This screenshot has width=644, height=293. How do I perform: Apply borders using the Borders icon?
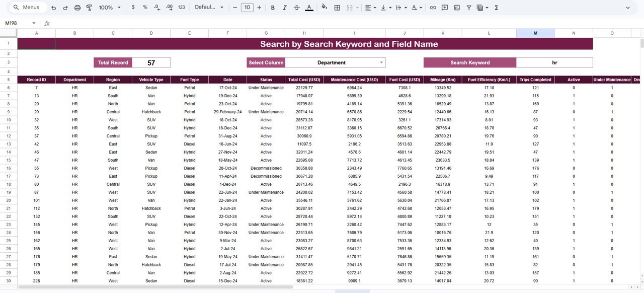(336, 8)
